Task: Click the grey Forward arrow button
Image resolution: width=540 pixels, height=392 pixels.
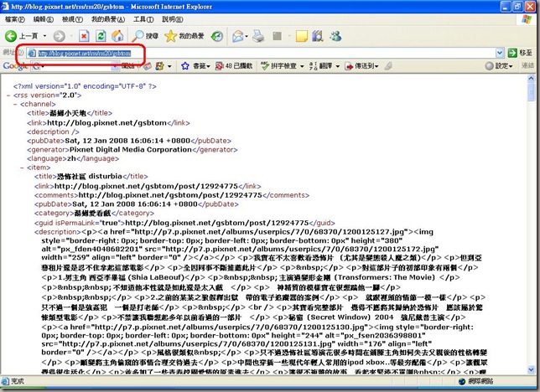Action: tap(60, 36)
